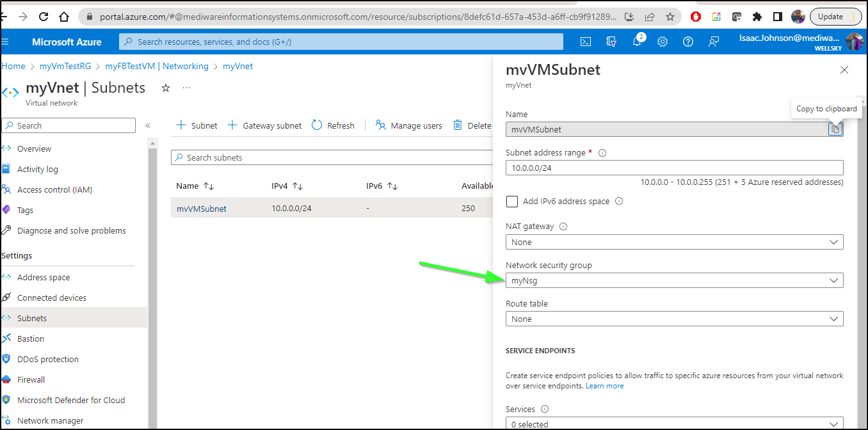Go to myFBTestVM | Networking breadcrumb

coord(157,66)
